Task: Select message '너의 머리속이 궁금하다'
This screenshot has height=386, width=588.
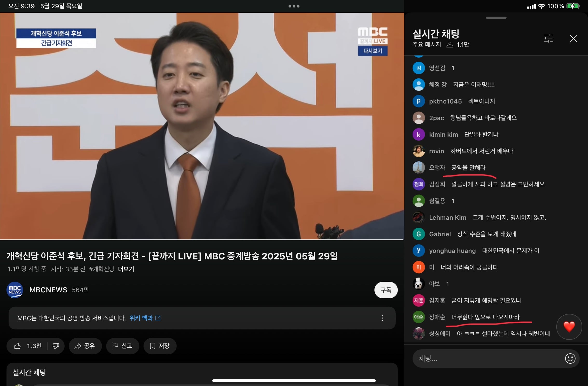Action: (x=469, y=267)
